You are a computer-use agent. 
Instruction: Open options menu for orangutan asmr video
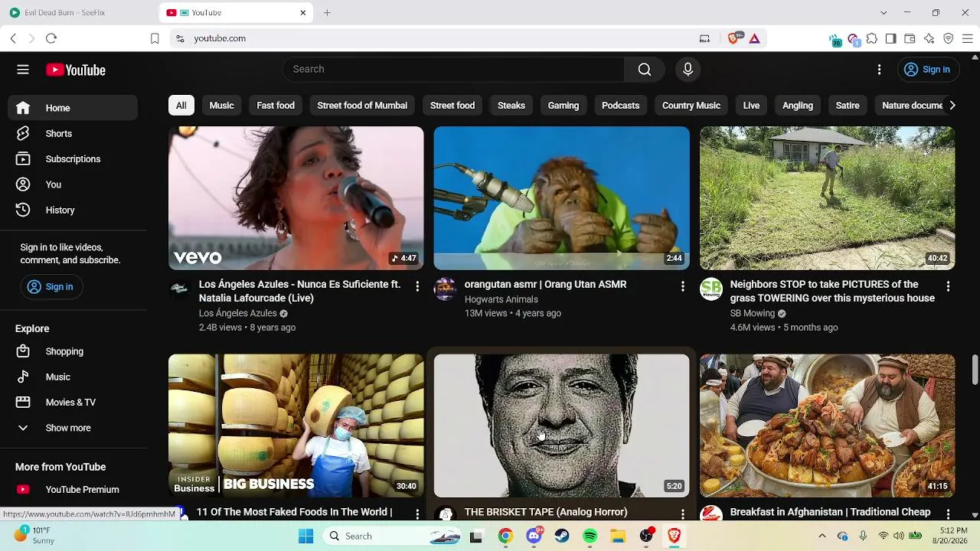click(683, 286)
